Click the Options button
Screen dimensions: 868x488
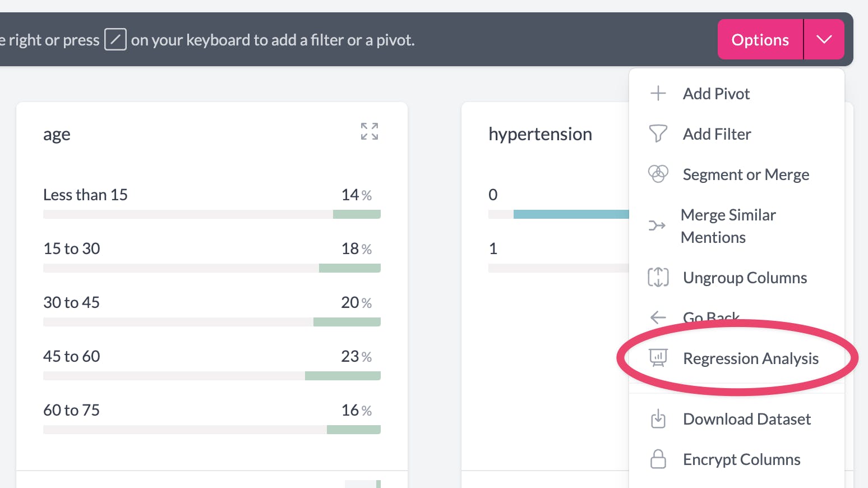[x=760, y=40]
